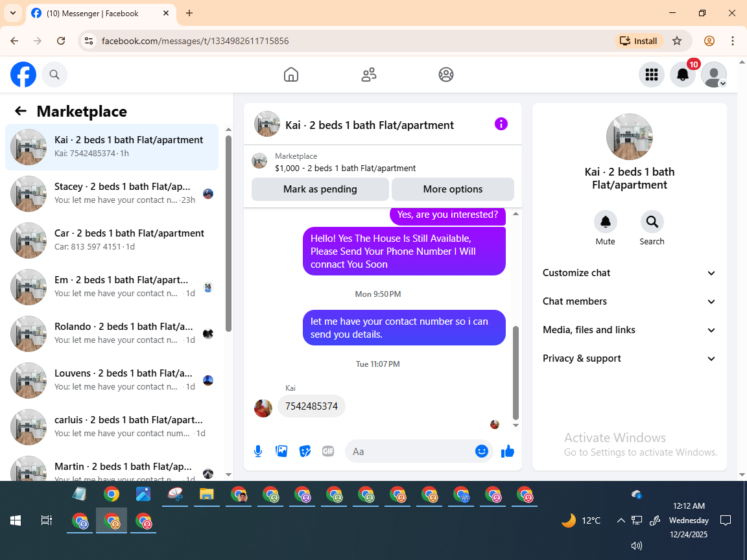Image resolution: width=747 pixels, height=560 pixels.
Task: Click Mark as pending button
Action: pyautogui.click(x=320, y=189)
